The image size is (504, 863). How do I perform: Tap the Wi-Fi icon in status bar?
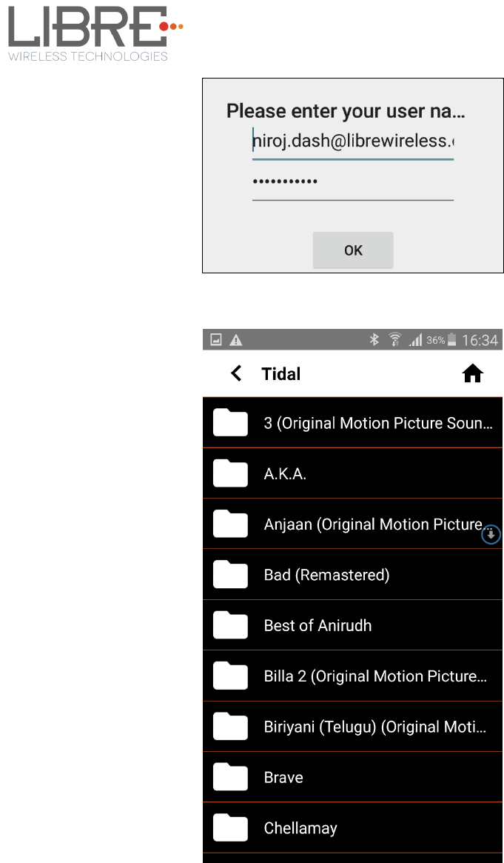394,340
